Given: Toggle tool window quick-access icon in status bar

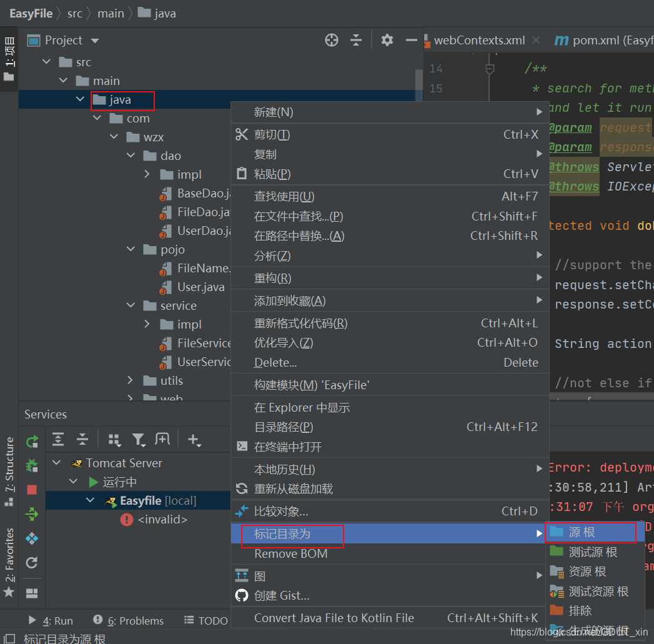Looking at the screenshot, I should pyautogui.click(x=9, y=638).
